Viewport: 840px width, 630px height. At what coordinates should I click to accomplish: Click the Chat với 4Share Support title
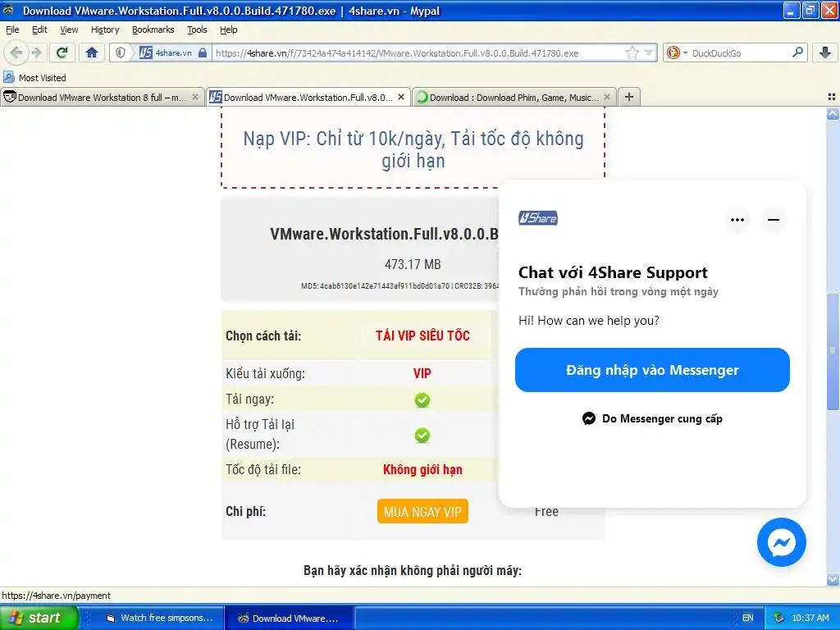click(x=613, y=272)
